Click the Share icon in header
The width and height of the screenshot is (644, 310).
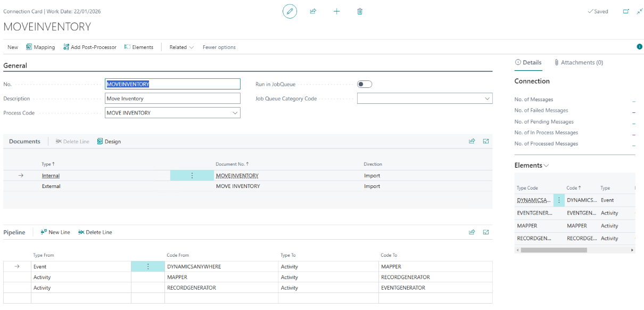[313, 11]
